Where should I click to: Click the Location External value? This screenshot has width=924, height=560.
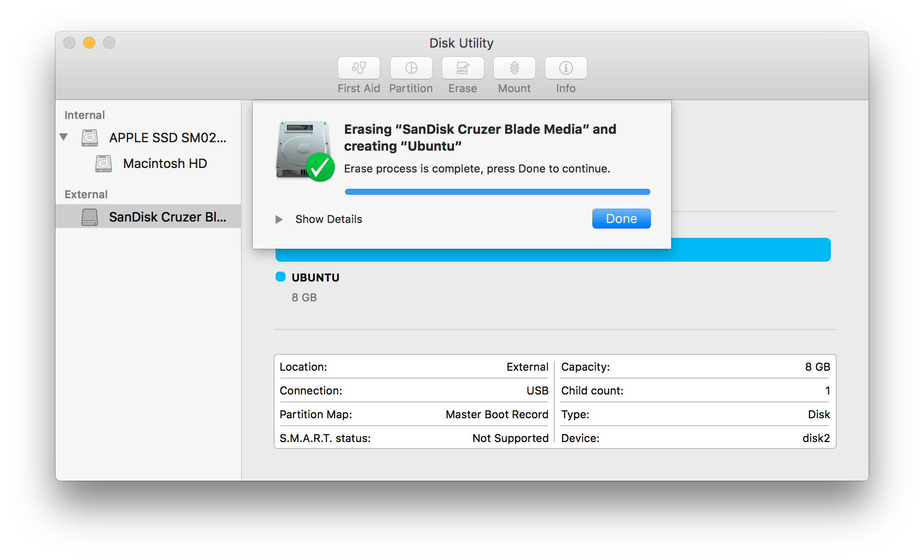click(527, 367)
